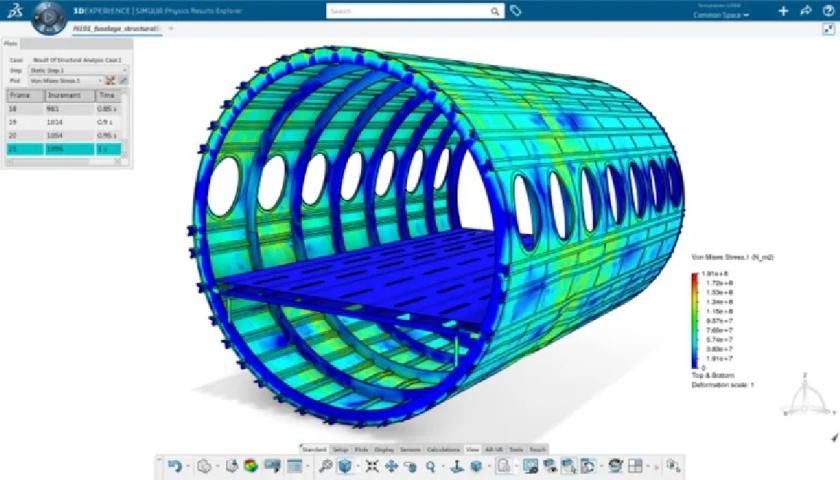Click the tag icon beside search

[515, 11]
